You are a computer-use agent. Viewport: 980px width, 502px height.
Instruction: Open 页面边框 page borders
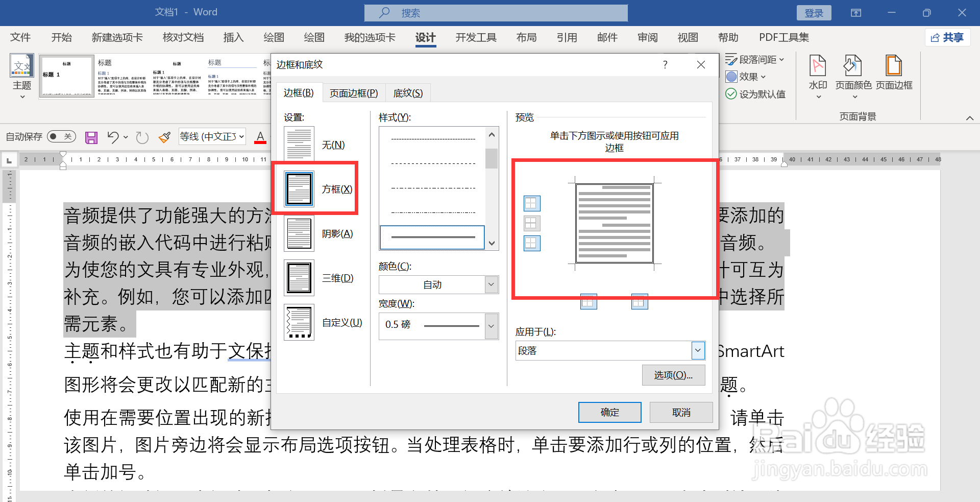(894, 73)
